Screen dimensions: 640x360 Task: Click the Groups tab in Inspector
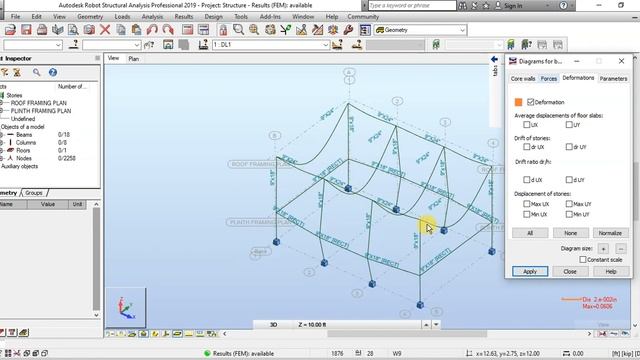coord(34,193)
